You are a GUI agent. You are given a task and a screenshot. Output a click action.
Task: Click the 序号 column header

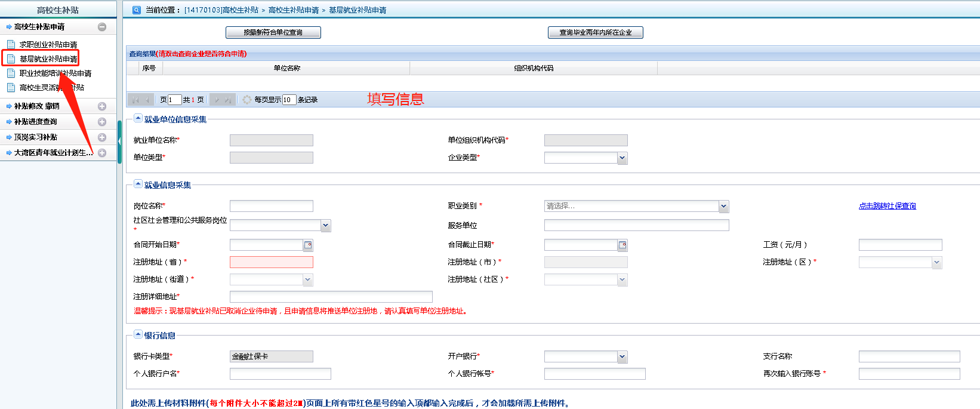(x=149, y=68)
